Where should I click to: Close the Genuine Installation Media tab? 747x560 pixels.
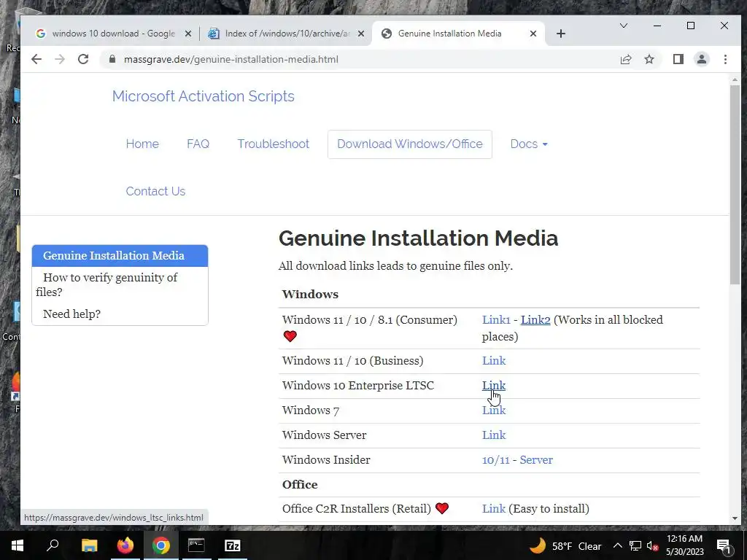(533, 34)
